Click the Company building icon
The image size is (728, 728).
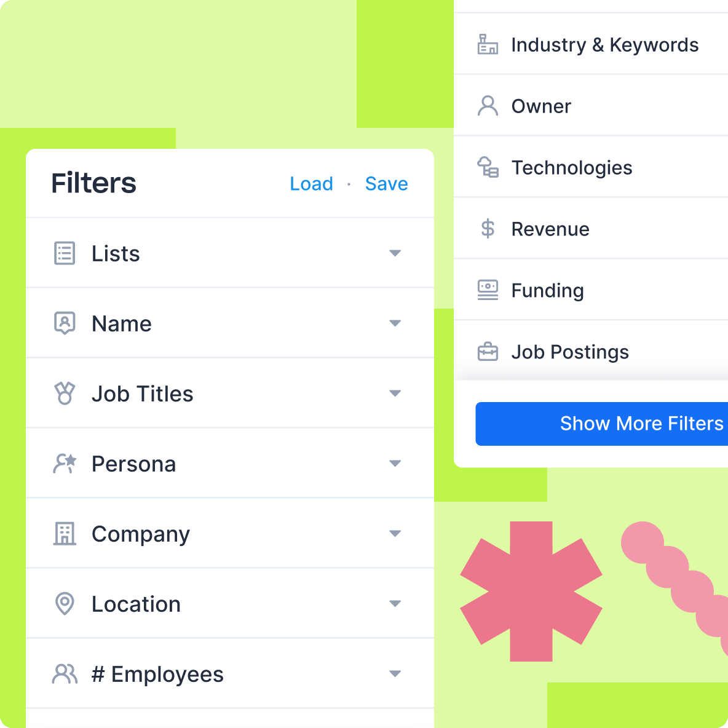click(x=65, y=533)
